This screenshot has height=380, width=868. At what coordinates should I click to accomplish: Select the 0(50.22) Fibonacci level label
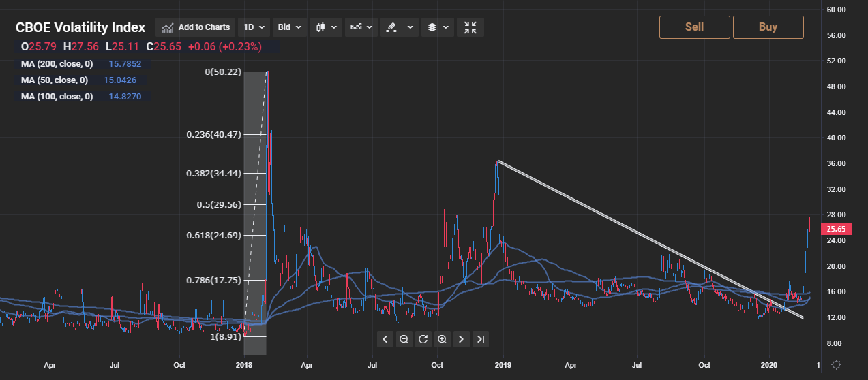point(223,72)
